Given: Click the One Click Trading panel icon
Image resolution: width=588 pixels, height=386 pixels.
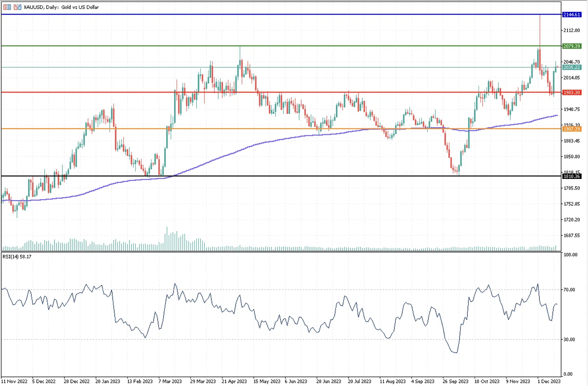Looking at the screenshot, I should (7, 7).
